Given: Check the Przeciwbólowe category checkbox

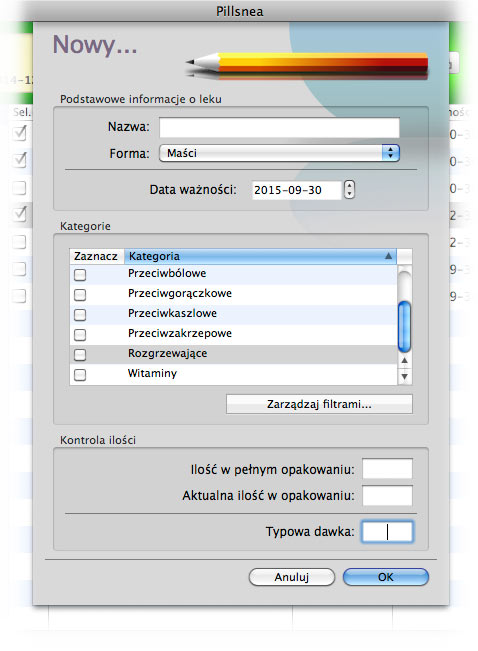Looking at the screenshot, I should (80, 274).
